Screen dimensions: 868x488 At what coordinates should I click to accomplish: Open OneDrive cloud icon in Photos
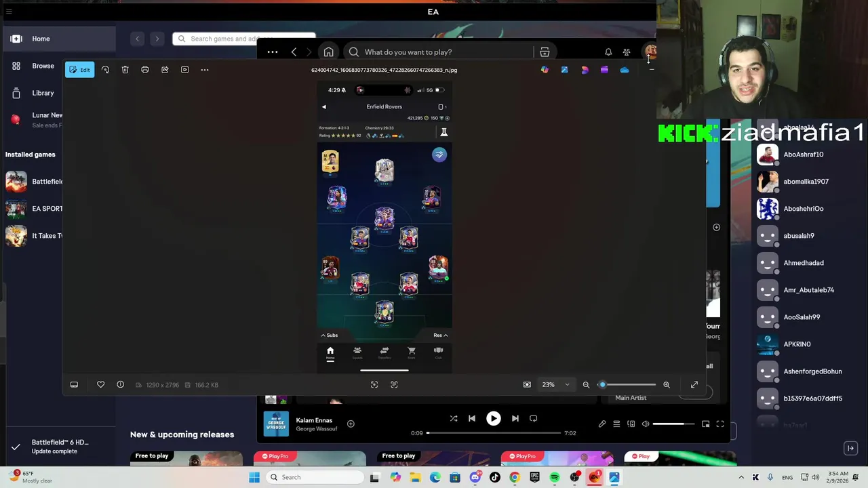point(625,70)
